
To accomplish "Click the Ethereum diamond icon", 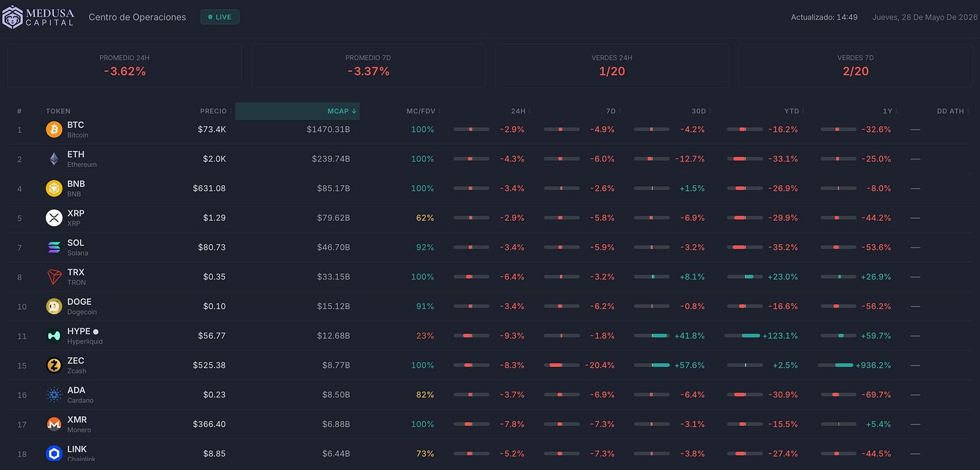I will tap(54, 159).
